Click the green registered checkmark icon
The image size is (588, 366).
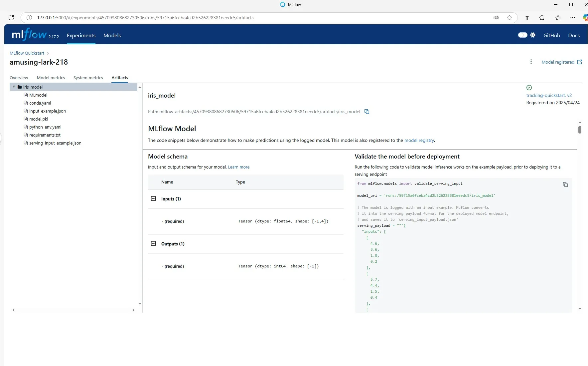tap(528, 88)
